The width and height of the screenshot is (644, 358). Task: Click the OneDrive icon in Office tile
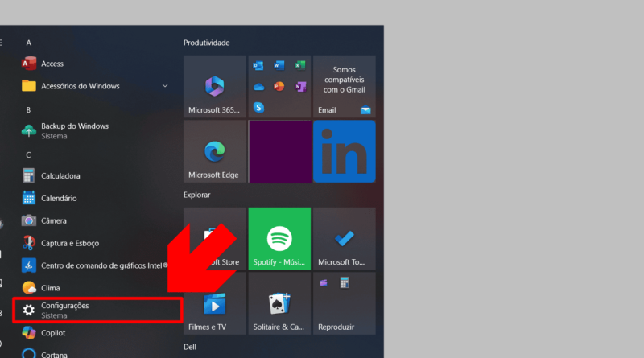258,87
